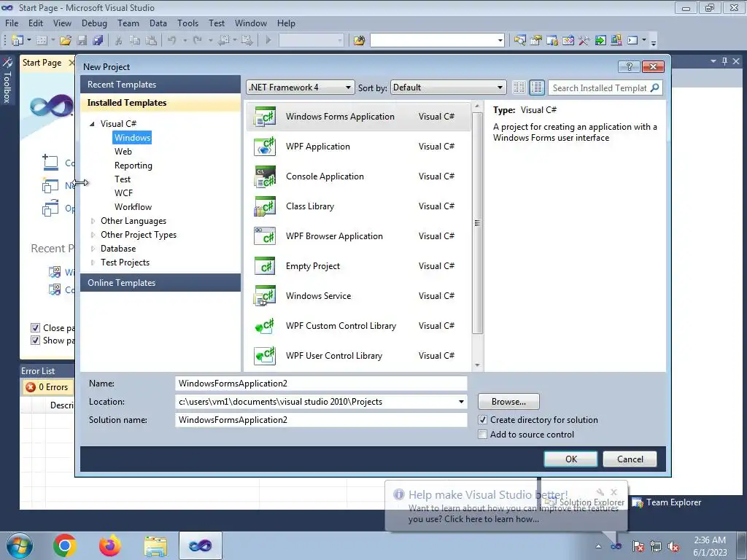Open the Window menu
747x560 pixels.
[x=251, y=23]
